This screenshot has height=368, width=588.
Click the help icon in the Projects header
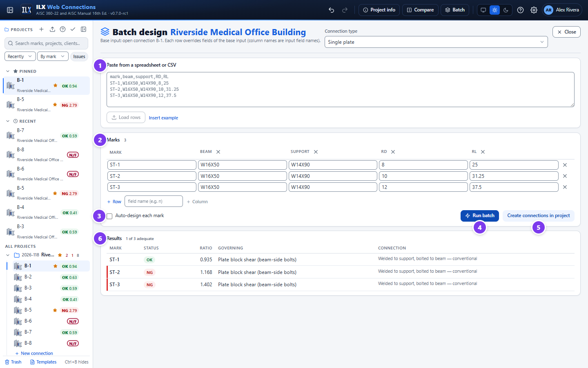coord(62,29)
